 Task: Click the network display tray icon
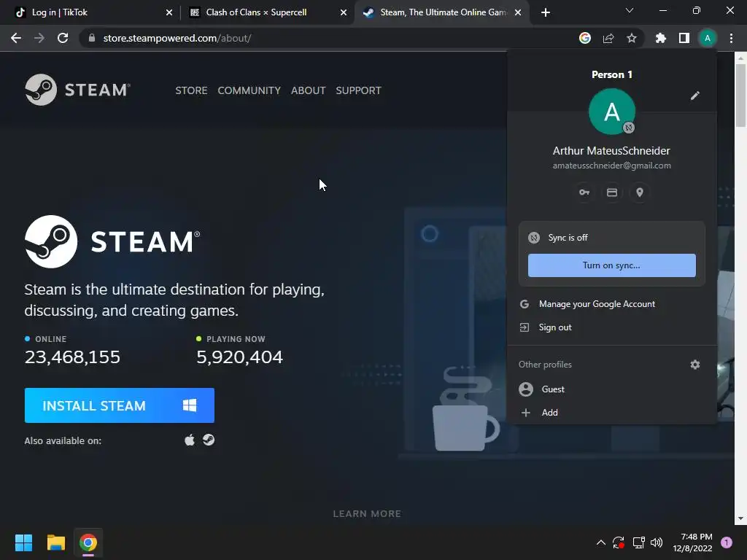coord(638,542)
